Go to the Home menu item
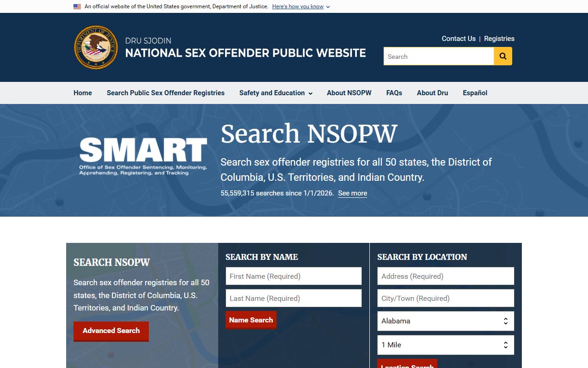This screenshot has width=588, height=368. pos(83,93)
